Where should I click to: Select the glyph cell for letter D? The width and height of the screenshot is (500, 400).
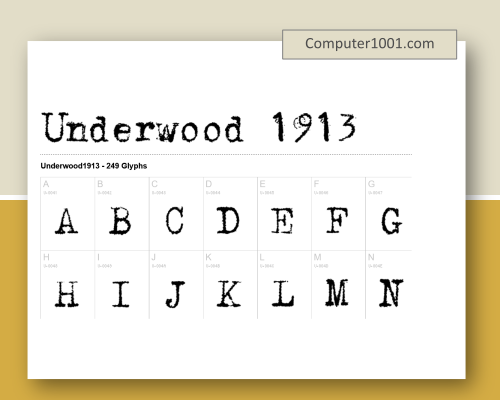point(230,214)
